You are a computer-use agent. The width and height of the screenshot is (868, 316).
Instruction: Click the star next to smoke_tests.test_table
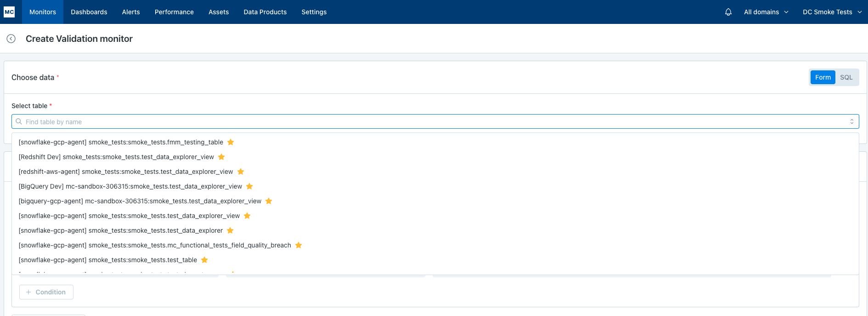point(204,260)
